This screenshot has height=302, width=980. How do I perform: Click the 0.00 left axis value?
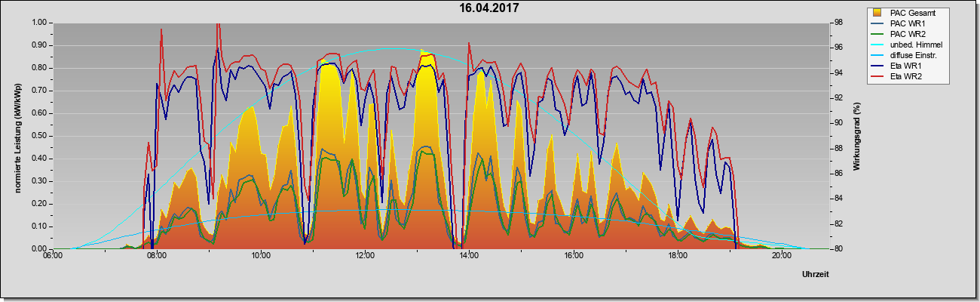tap(39, 249)
